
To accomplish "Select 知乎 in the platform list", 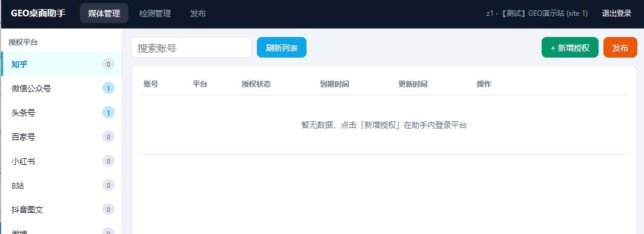I will tap(62, 64).
